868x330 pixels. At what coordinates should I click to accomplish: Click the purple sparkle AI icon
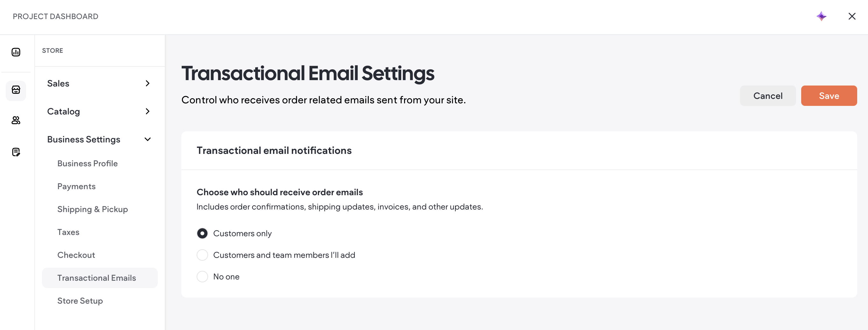coord(822,16)
